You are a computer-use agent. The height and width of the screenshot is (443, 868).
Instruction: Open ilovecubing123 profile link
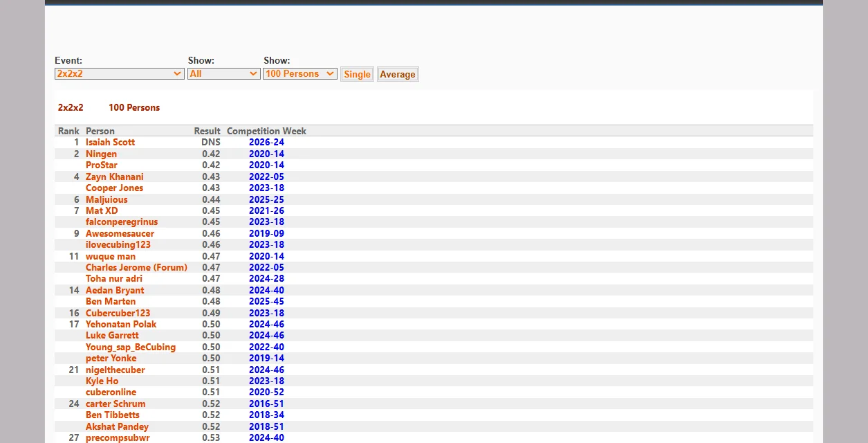(x=118, y=245)
